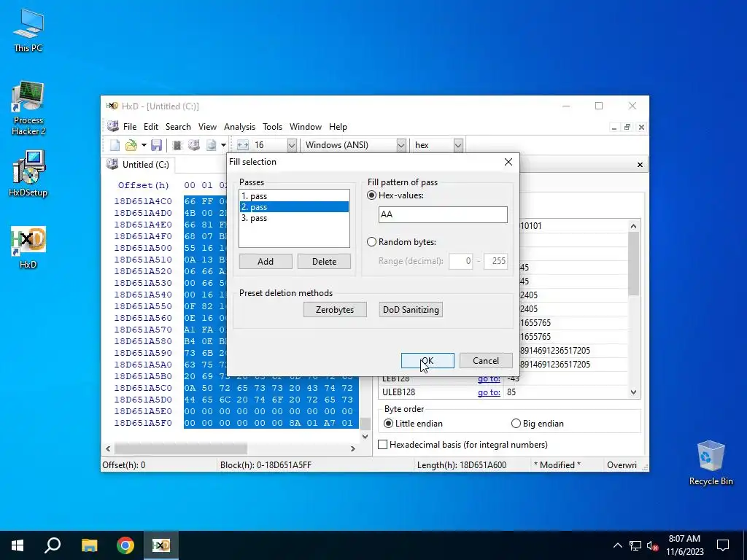The height and width of the screenshot is (560, 747).
Task: Open the Window menu
Action: click(306, 127)
